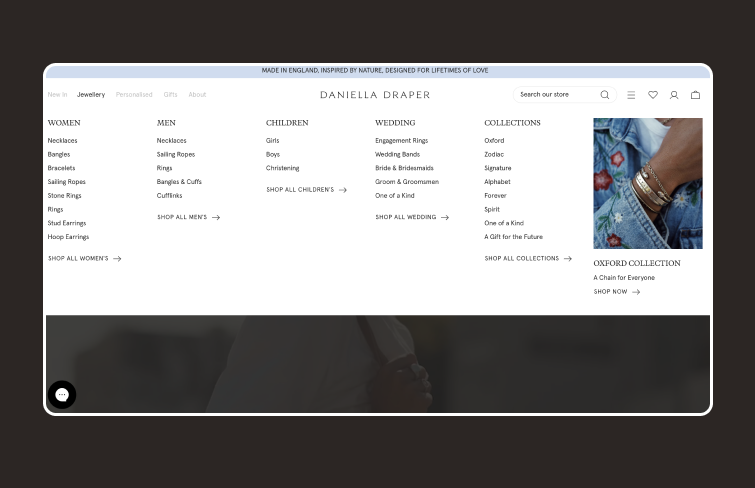The image size is (755, 488).
Task: Open men's Rings link
Action: tap(164, 168)
